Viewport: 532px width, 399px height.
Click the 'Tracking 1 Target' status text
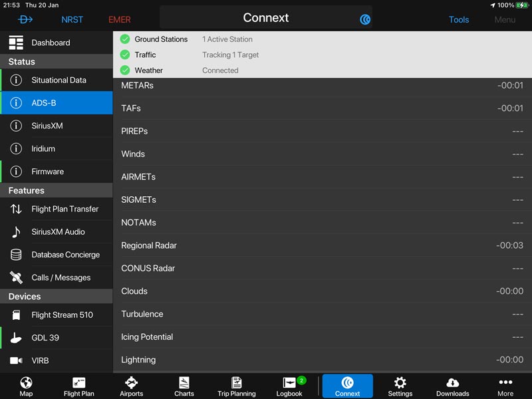(x=230, y=55)
